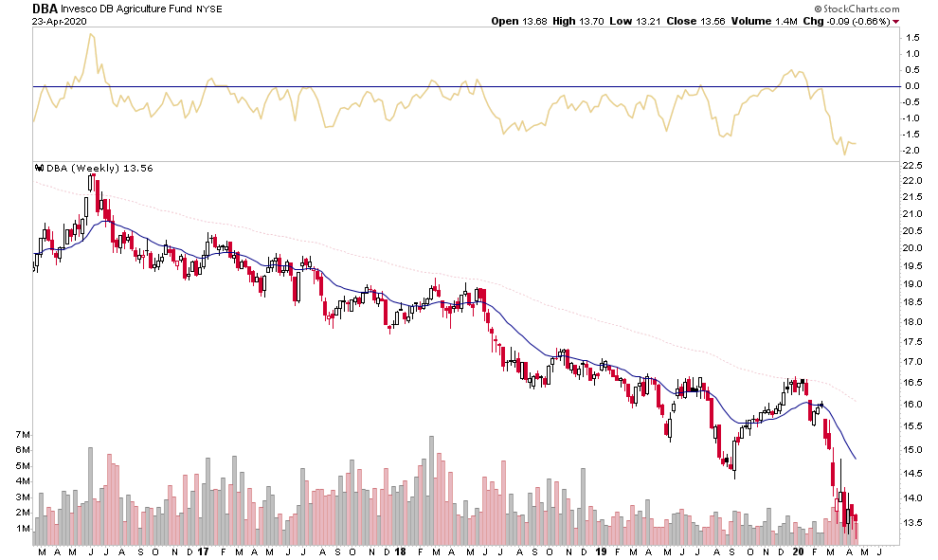
Task: Click the 19.0 price axis label
Action: [912, 284]
